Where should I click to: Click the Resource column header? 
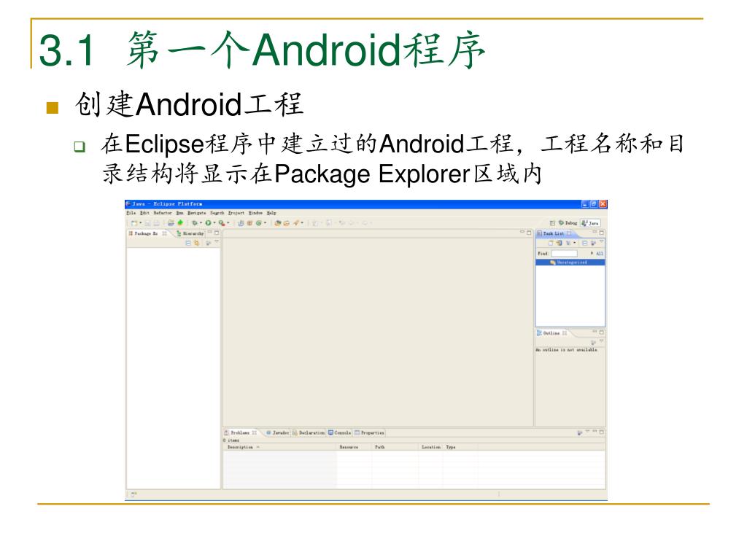click(354, 447)
